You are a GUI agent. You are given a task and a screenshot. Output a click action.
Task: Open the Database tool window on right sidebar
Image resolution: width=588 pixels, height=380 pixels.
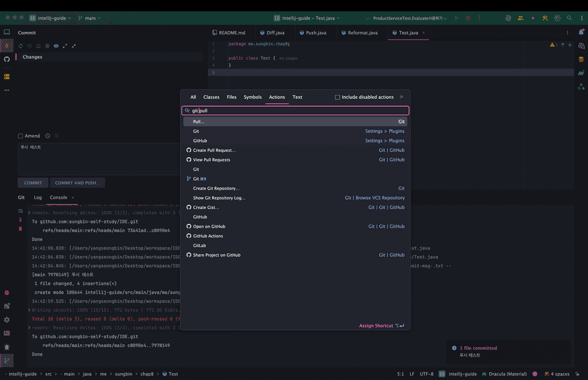coord(581,59)
